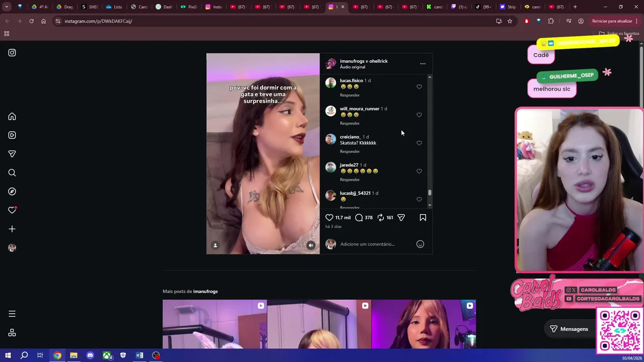Open Chrome extensions puzzle icon
This screenshot has height=362, width=644.
tap(551, 21)
